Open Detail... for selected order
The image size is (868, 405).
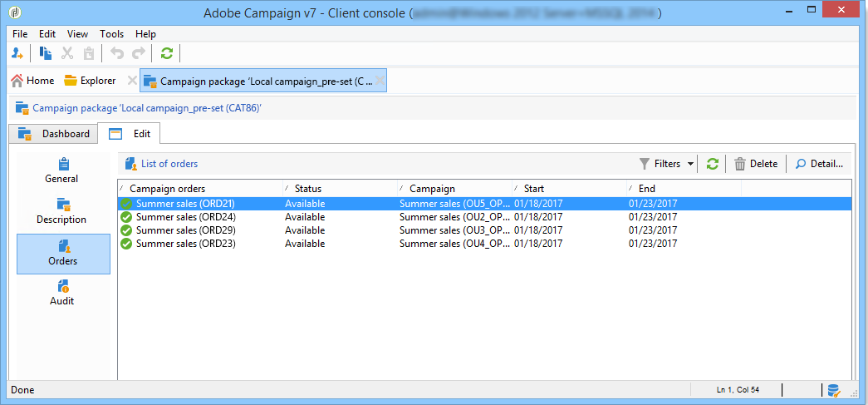[x=819, y=164]
